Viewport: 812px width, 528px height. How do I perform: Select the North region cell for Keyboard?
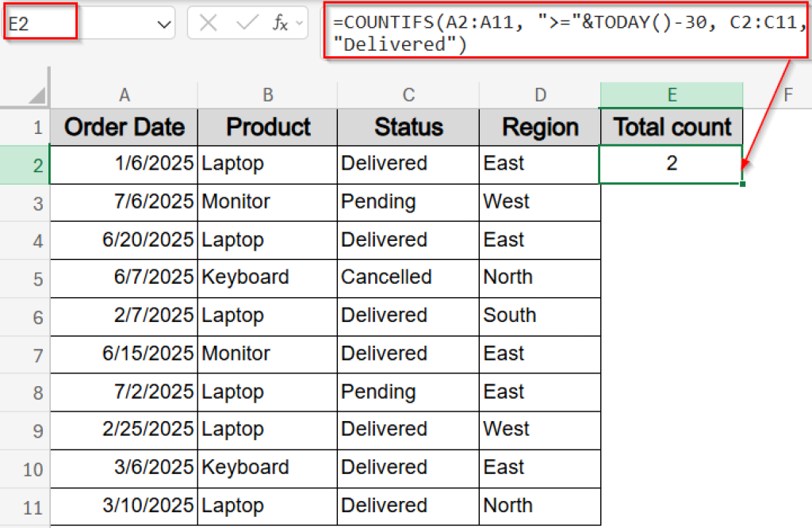(540, 278)
